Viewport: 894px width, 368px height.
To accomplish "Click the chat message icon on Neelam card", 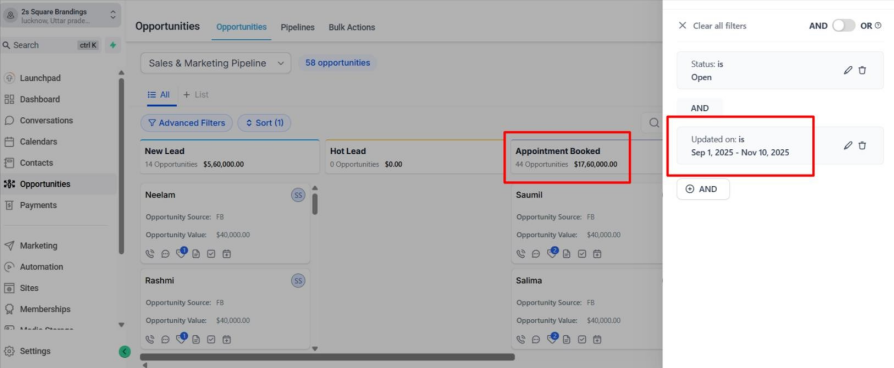I will point(165,254).
